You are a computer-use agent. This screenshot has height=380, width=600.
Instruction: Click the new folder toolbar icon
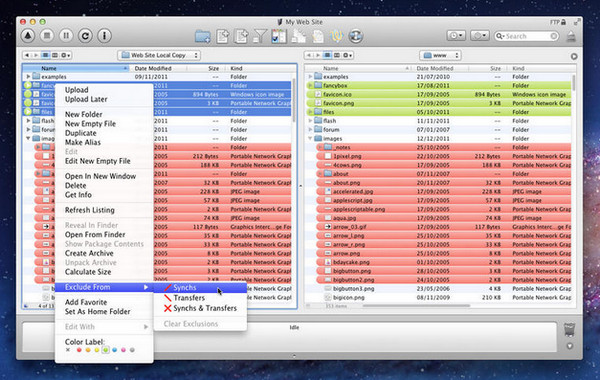pyautogui.click(x=203, y=36)
